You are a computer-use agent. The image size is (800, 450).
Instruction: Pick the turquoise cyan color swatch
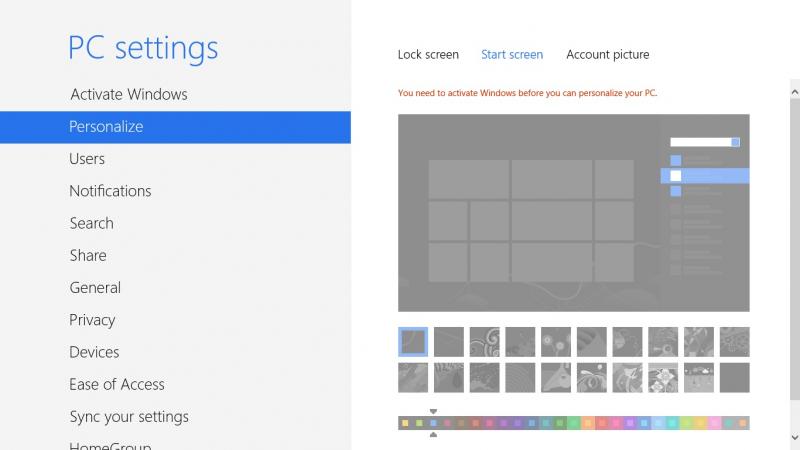[672, 423]
